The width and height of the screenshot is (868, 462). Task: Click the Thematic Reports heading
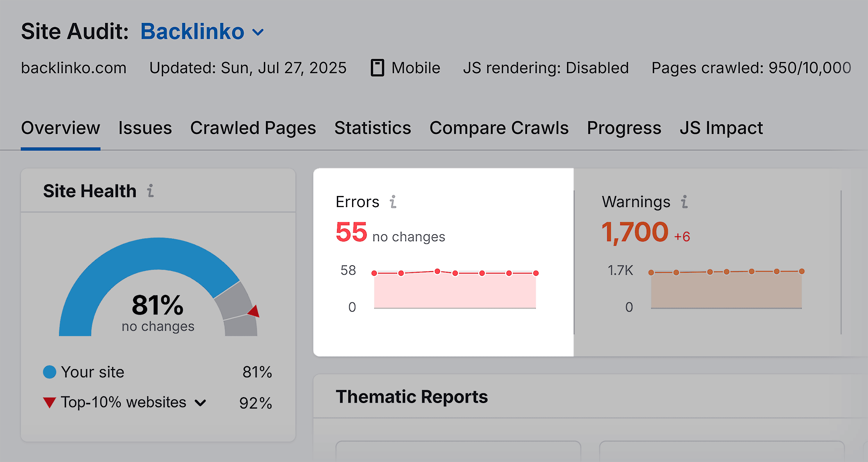tap(412, 397)
